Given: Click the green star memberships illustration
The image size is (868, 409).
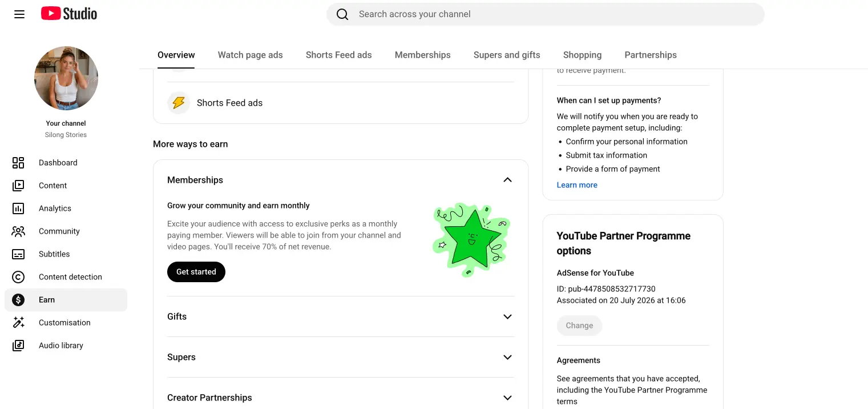Looking at the screenshot, I should (470, 240).
